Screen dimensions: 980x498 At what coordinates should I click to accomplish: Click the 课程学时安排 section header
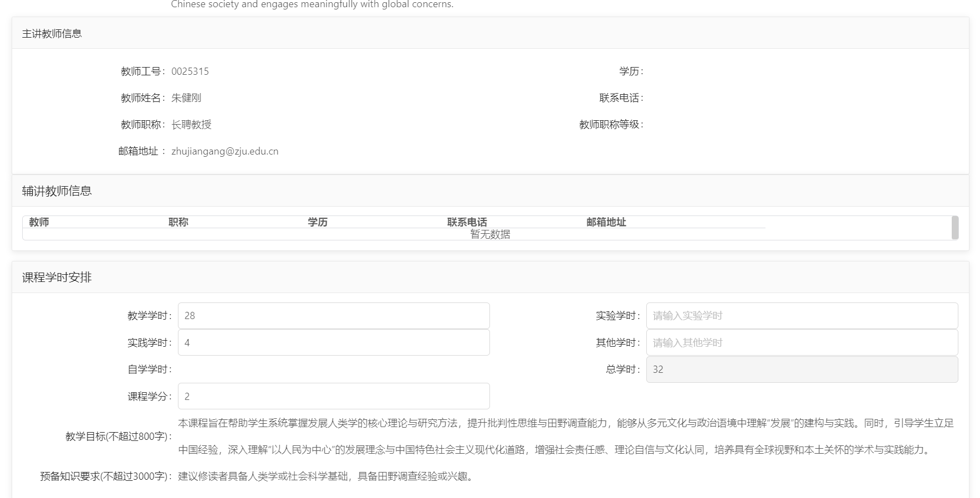pyautogui.click(x=57, y=278)
